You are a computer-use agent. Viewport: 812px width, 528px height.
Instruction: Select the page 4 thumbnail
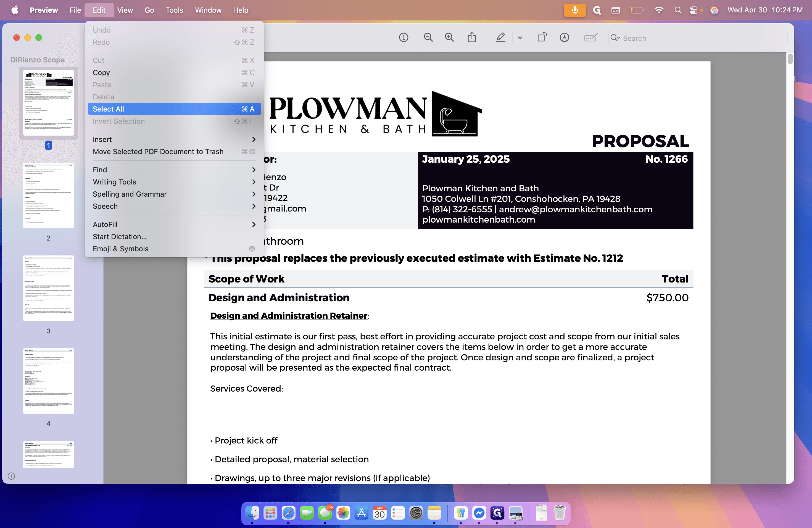pyautogui.click(x=48, y=381)
